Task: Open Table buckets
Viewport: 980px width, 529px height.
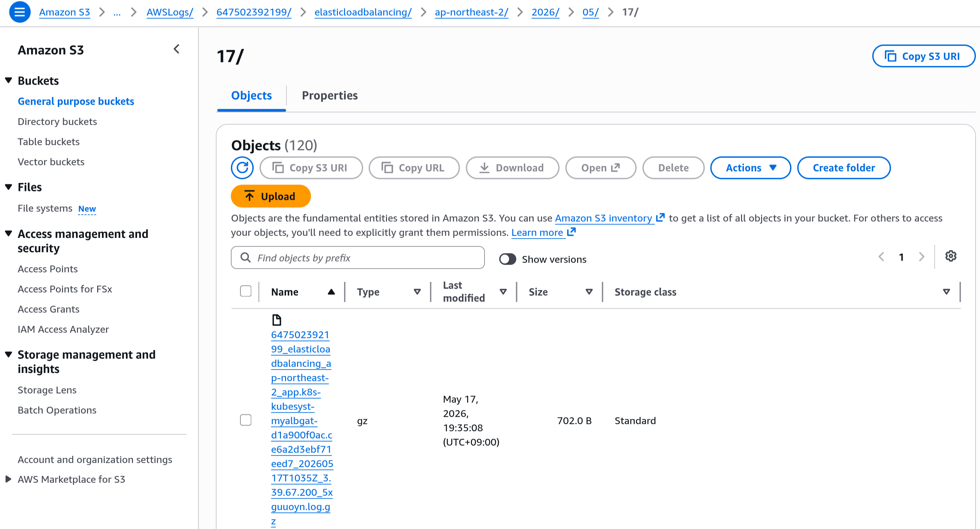Action: 49,142
